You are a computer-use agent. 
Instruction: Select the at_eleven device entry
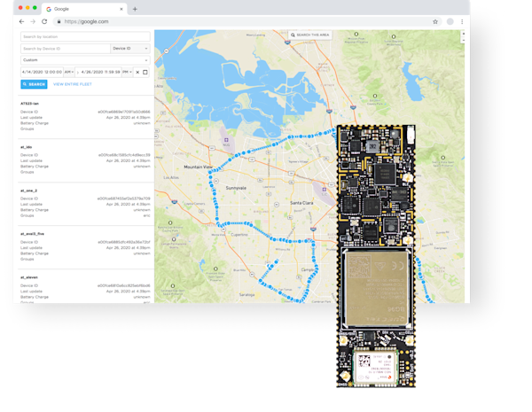click(x=85, y=288)
